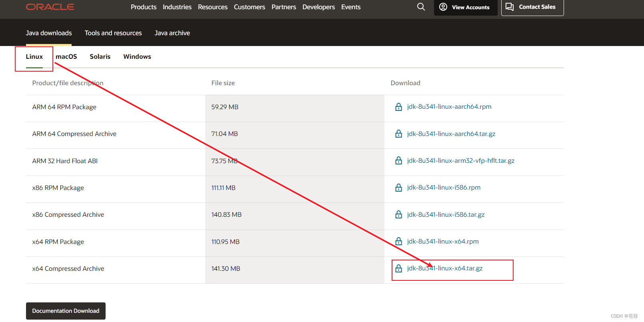Click the x86 Compressed Archive description
Viewport: 644px width, 322px height.
point(68,214)
